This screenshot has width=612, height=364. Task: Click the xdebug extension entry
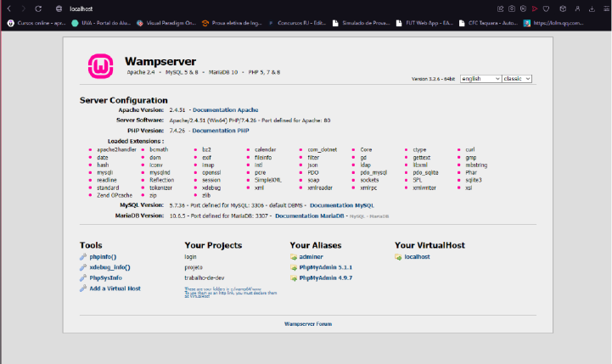coord(211,188)
